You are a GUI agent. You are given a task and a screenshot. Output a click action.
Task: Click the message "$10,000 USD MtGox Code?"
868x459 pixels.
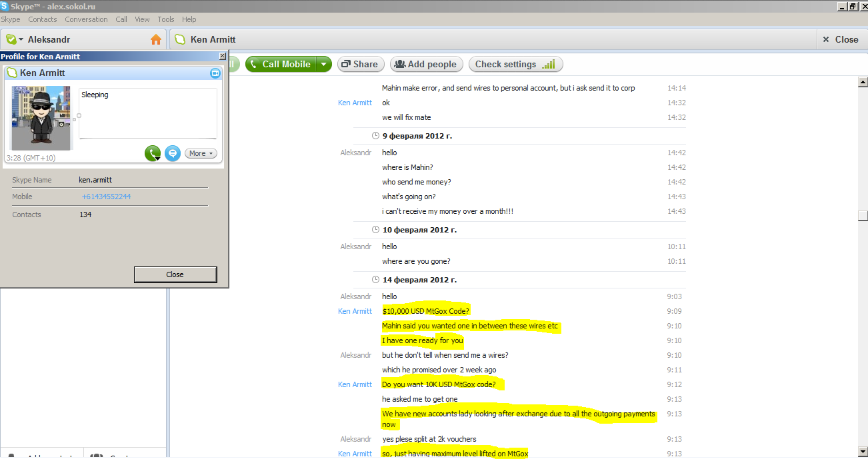point(426,311)
